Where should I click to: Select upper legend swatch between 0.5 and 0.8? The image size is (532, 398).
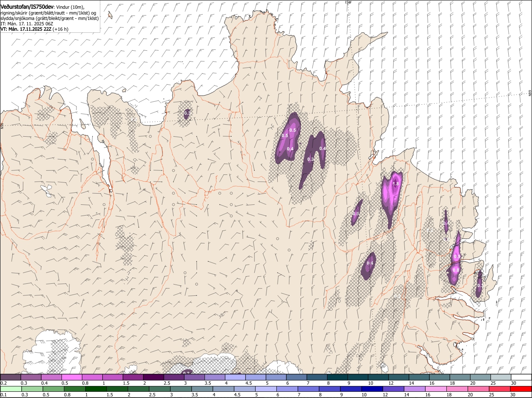71,377
